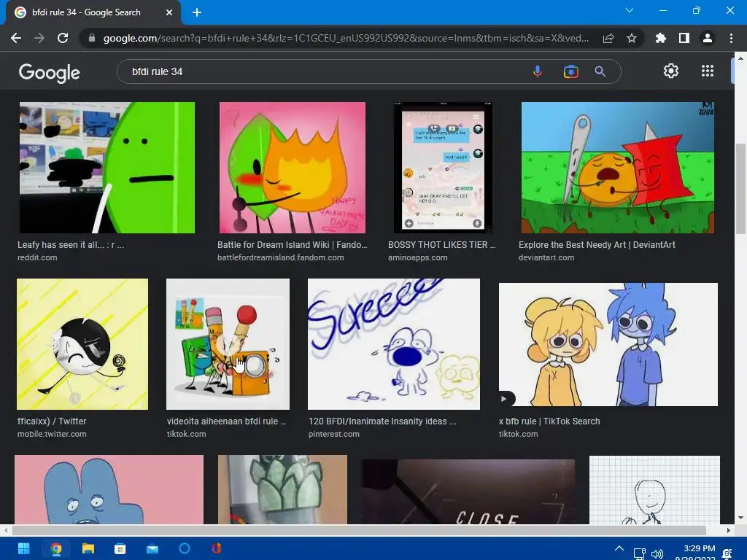The width and height of the screenshot is (747, 560).
Task: Open File Explorer from the taskbar
Action: 88,549
